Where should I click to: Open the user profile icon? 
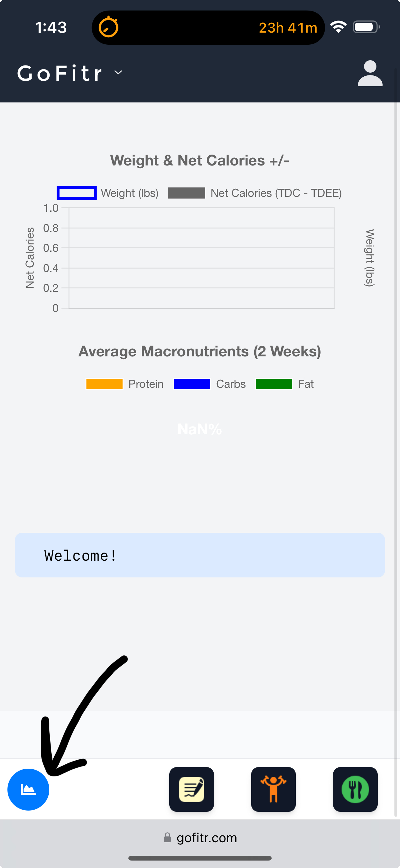[370, 73]
